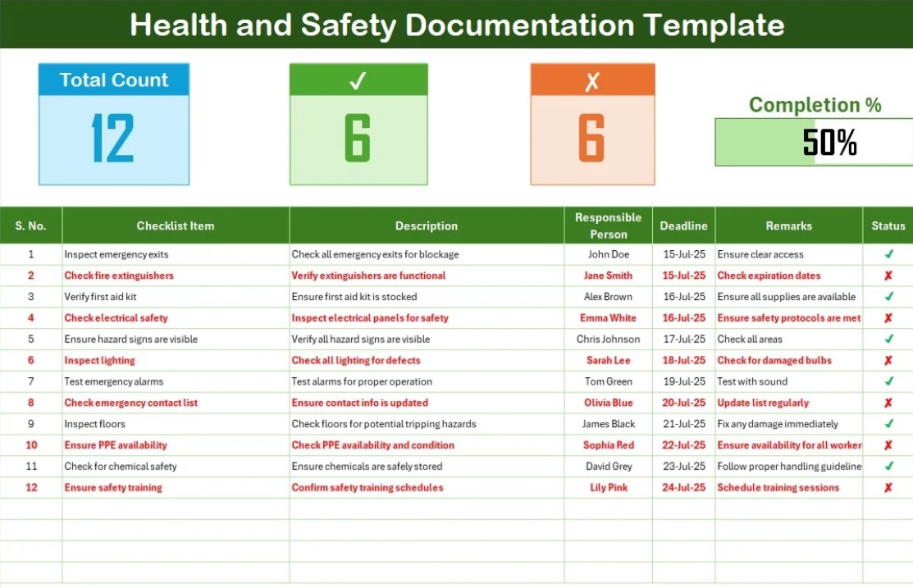
Task: Click the Completion 50% progress bar
Action: pos(814,142)
